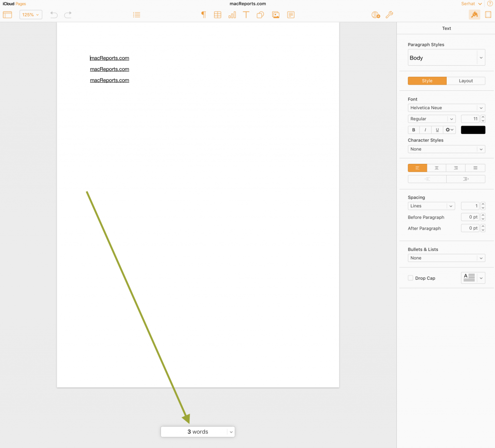This screenshot has height=448, width=495.
Task: Open the Help question mark
Action: [x=490, y=4]
